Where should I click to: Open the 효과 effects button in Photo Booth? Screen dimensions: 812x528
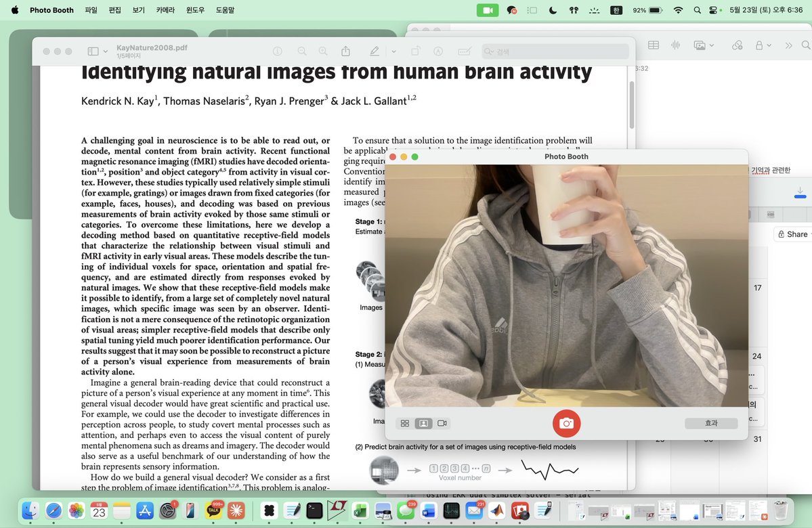pos(711,424)
